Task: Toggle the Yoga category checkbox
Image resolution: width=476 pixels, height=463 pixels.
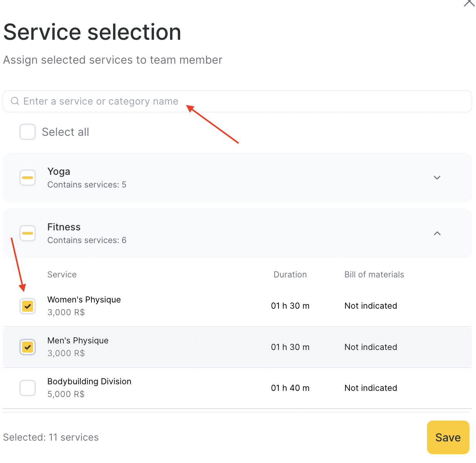Action: tap(28, 178)
